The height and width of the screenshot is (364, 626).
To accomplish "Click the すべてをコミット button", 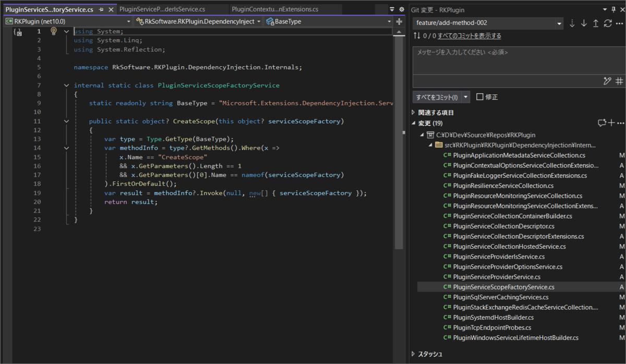I will [437, 97].
